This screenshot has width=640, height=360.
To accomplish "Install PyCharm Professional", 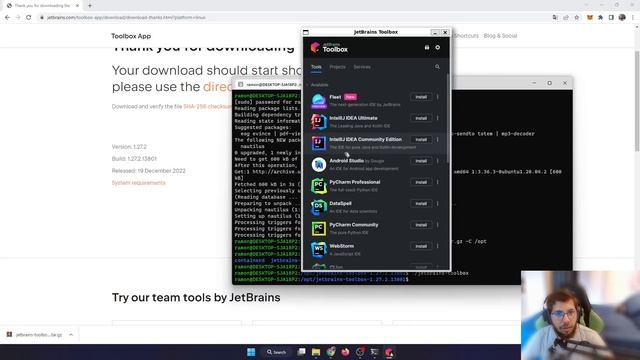I will pyautogui.click(x=421, y=182).
